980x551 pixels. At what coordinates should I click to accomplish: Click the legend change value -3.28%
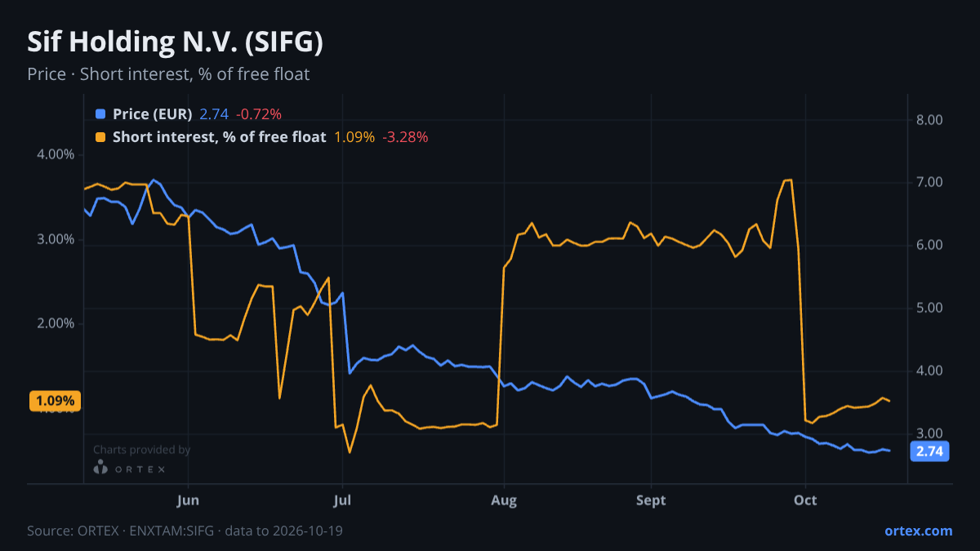(x=405, y=137)
